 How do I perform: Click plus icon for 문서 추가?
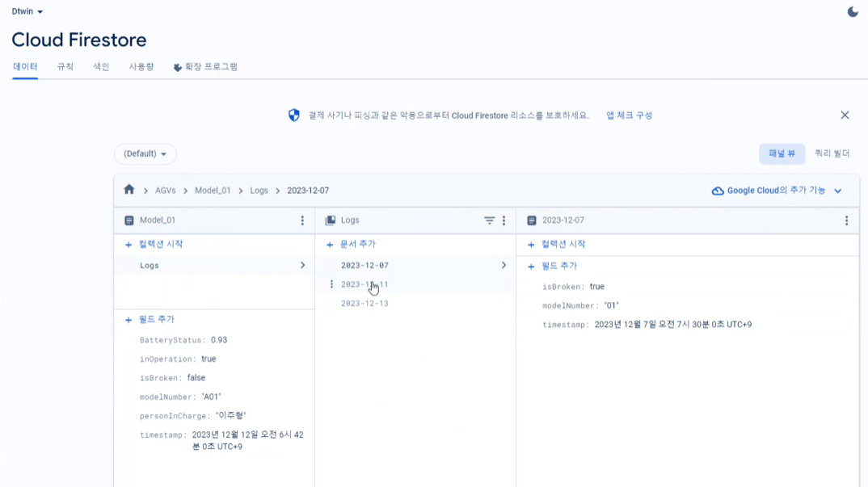coord(330,245)
